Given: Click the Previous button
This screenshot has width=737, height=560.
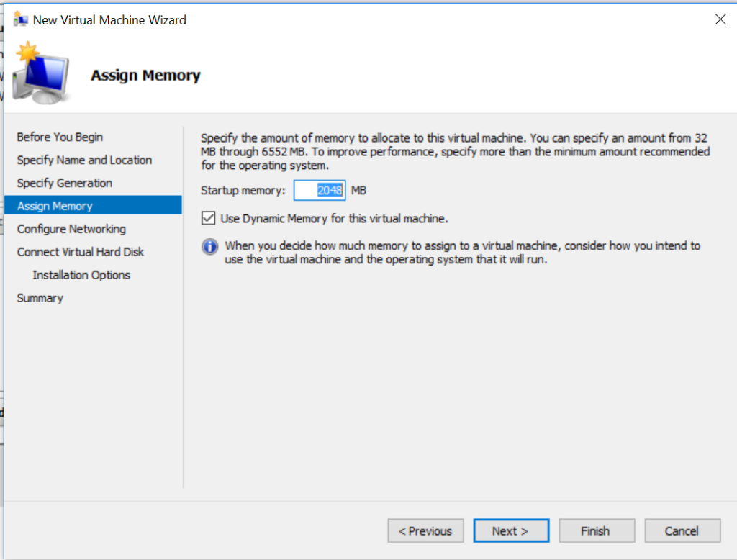Looking at the screenshot, I should 425,530.
